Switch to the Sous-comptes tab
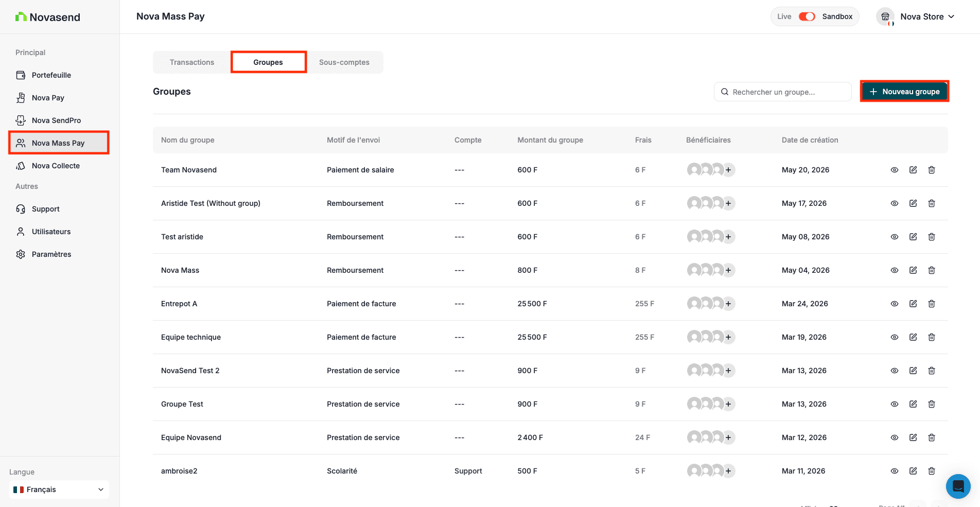Viewport: 980px width, 507px height. [x=344, y=62]
